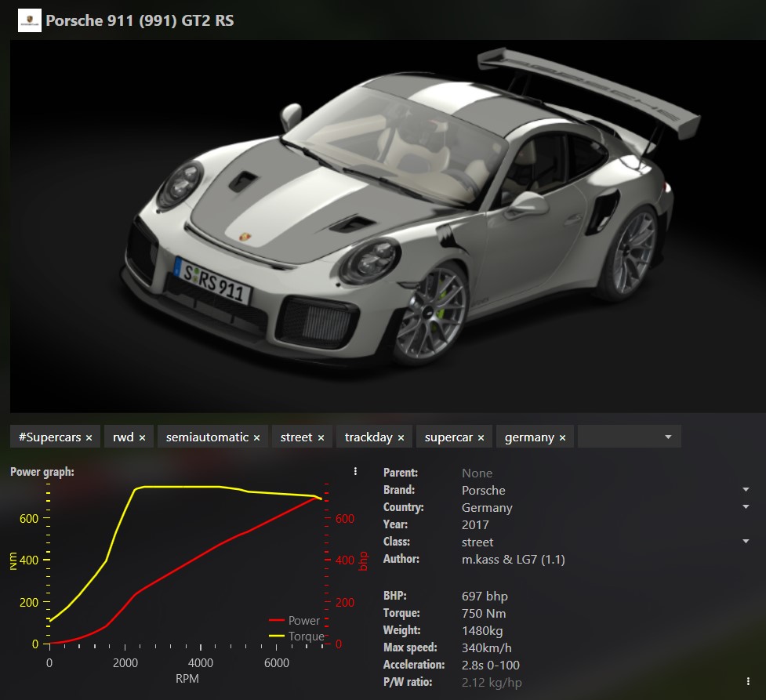Select the #Supercars tag label
Viewport: 766px width, 700px height.
[x=50, y=437]
